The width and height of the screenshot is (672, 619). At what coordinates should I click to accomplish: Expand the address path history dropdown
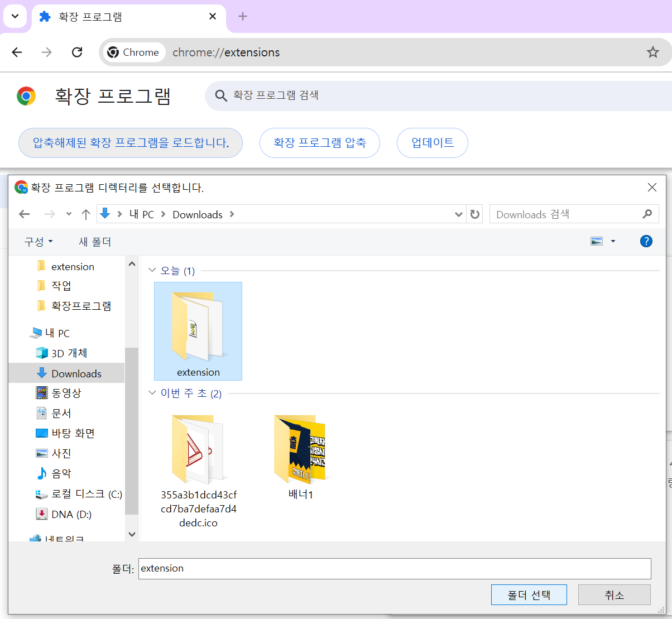(x=458, y=214)
